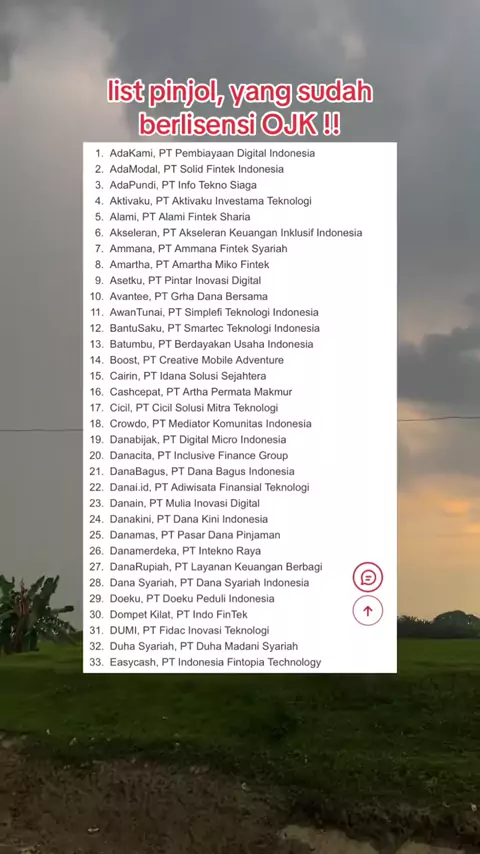Click Dompet Kilat, PT Indo FinTek

click(x=179, y=614)
